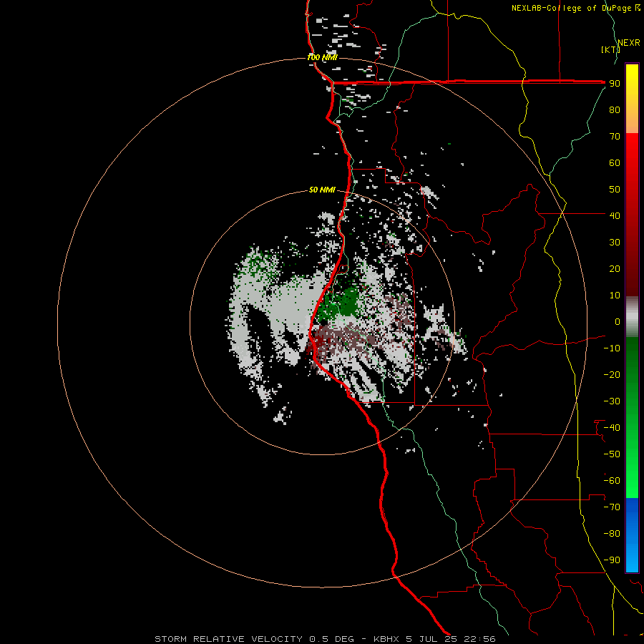This screenshot has width=644, height=644.
Task: Click the -90 value on velocity scale
Action: click(x=612, y=560)
